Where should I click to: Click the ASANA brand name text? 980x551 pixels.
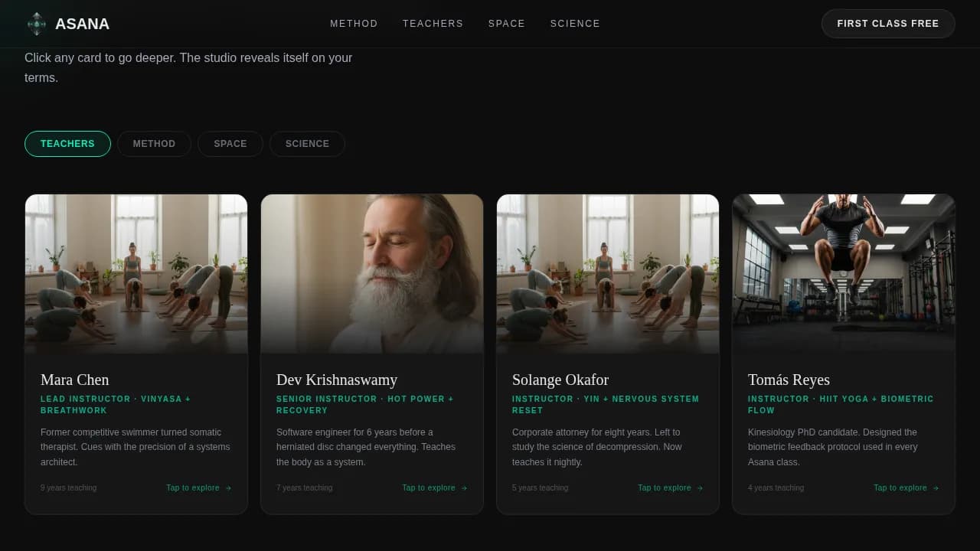point(82,24)
